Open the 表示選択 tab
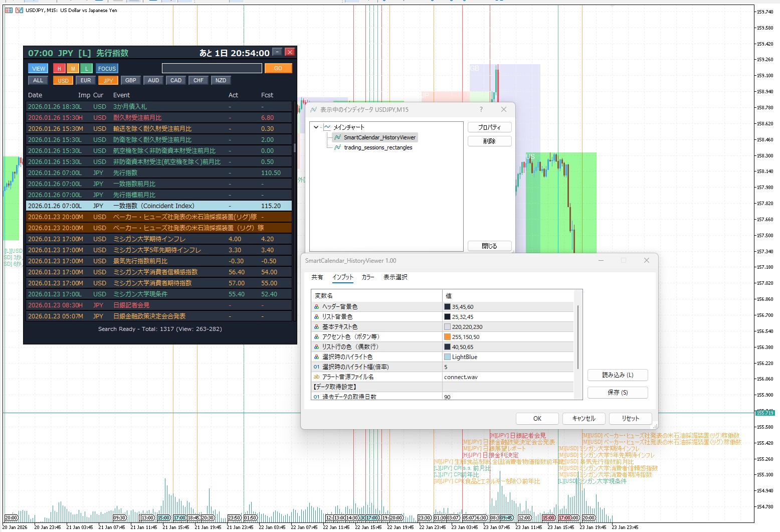The image size is (780, 532). tap(395, 277)
